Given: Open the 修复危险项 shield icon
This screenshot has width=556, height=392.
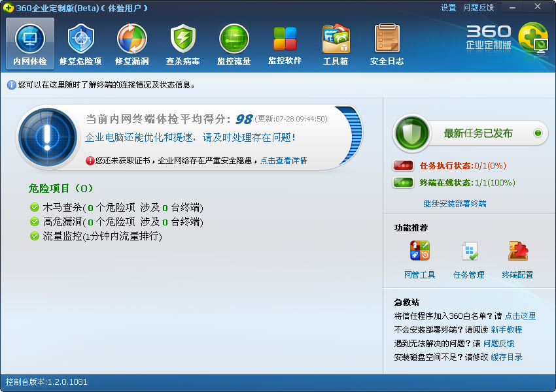Looking at the screenshot, I should click(x=81, y=39).
